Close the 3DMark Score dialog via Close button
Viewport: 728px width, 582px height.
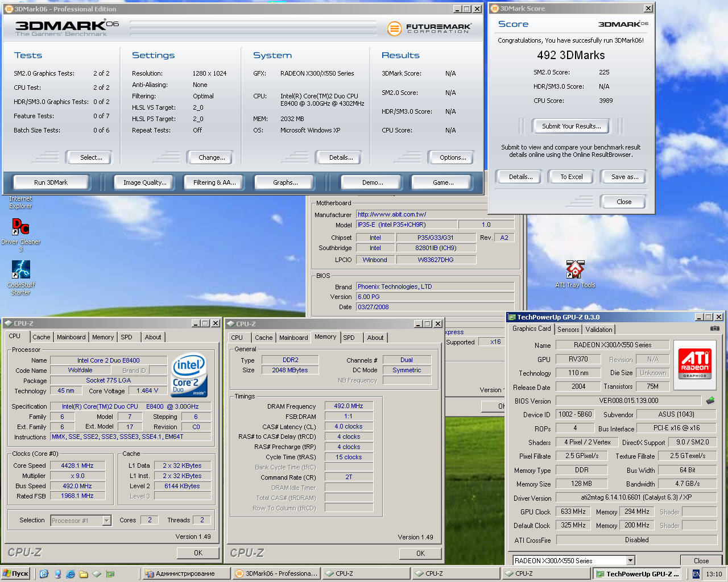tap(624, 202)
